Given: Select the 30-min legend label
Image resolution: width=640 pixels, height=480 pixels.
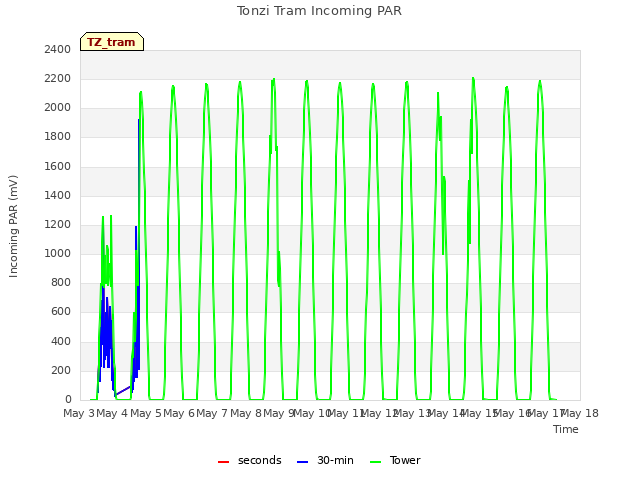Looking at the screenshot, I should 335,460.
